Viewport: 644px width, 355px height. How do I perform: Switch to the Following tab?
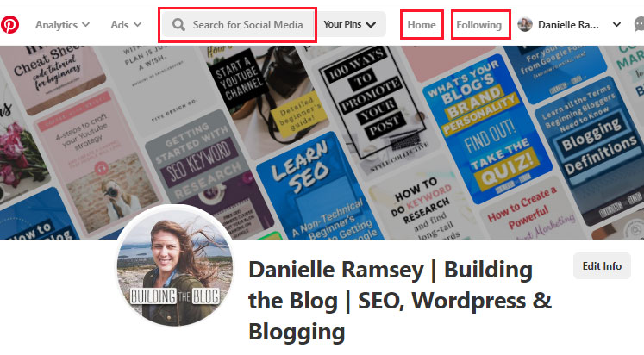(x=479, y=25)
